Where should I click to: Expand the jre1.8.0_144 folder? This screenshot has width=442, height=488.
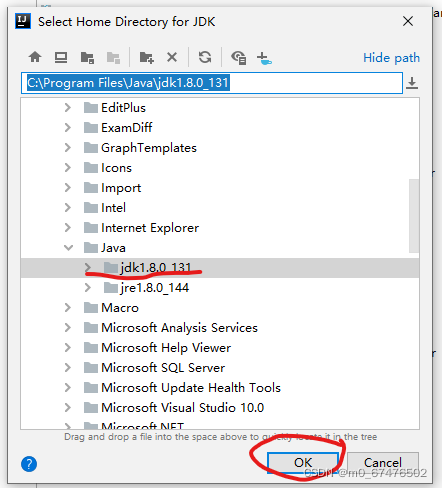(88, 288)
